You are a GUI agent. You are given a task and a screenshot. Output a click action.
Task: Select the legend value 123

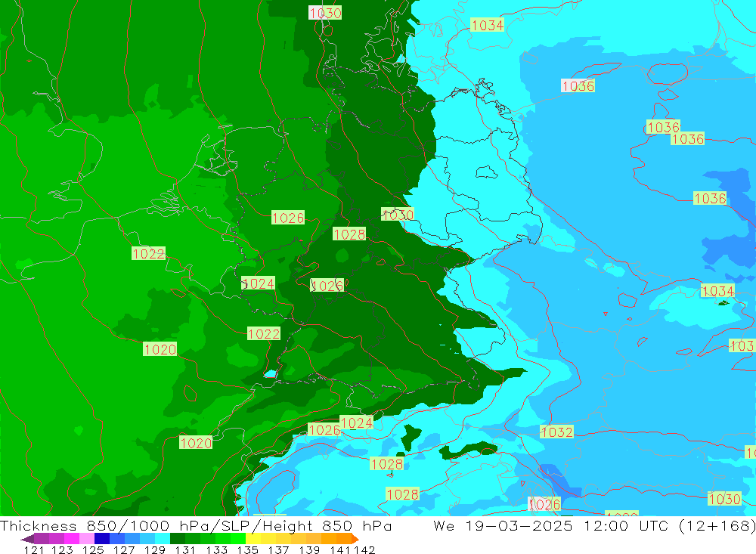pyautogui.click(x=62, y=549)
